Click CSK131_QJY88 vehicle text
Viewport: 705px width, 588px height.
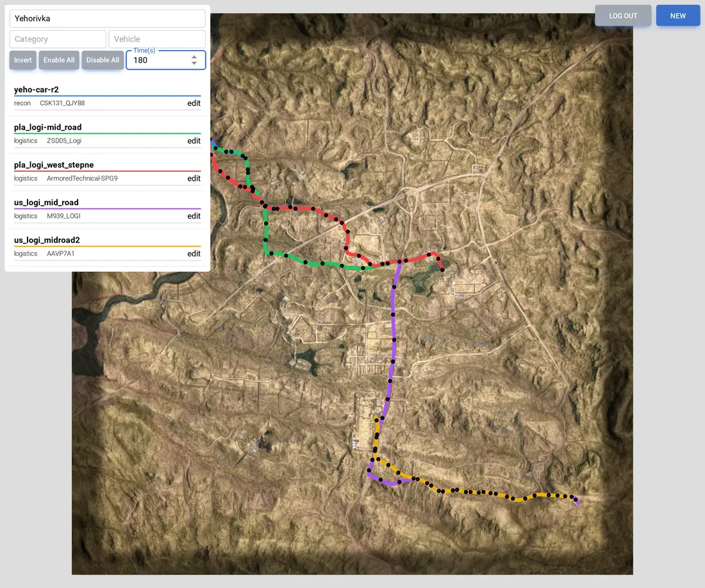click(x=62, y=103)
